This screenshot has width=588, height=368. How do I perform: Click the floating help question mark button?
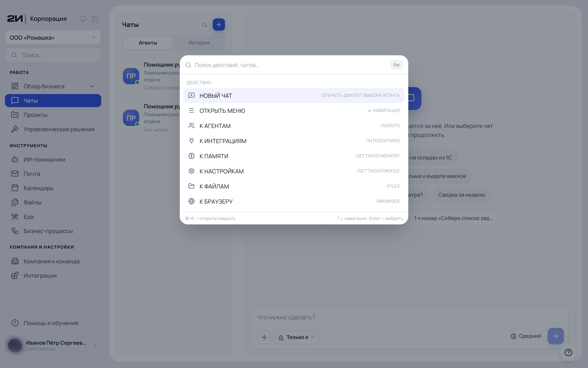[x=568, y=352]
